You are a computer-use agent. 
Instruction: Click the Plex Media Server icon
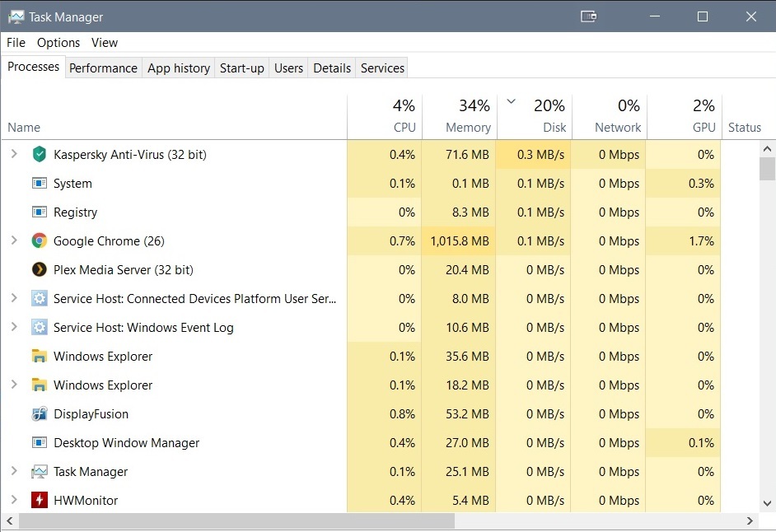click(x=39, y=270)
